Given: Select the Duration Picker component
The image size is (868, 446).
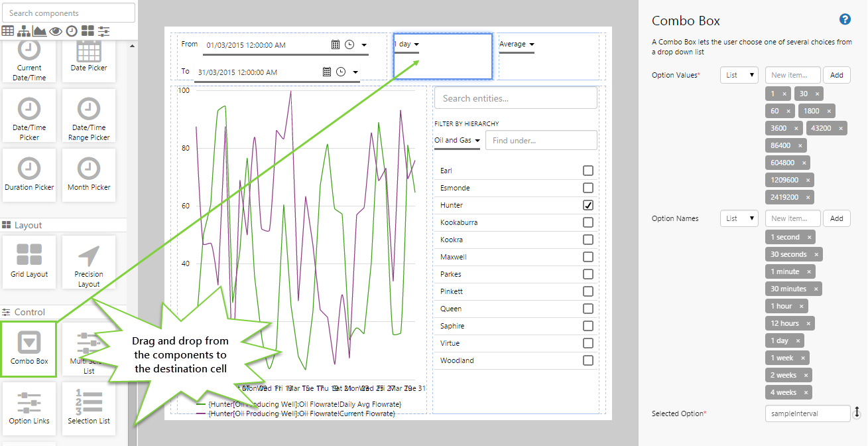Looking at the screenshot, I should (29, 175).
